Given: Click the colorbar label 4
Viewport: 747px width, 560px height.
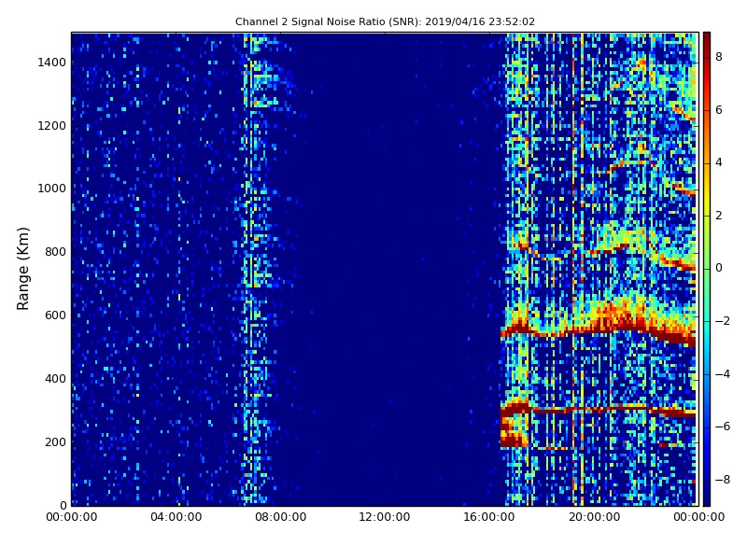Looking at the screenshot, I should point(719,162).
